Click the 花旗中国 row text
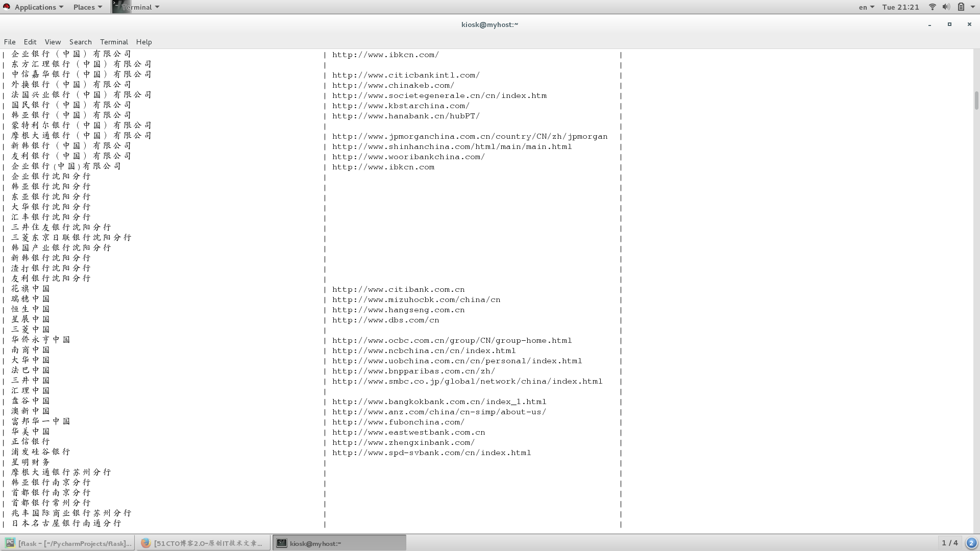 [31, 289]
